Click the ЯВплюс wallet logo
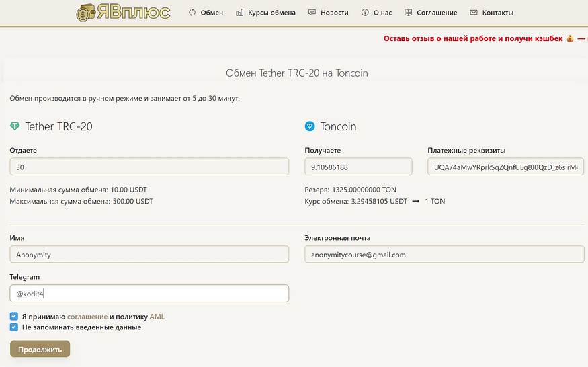Screen dimensions: 588x367 123,12
